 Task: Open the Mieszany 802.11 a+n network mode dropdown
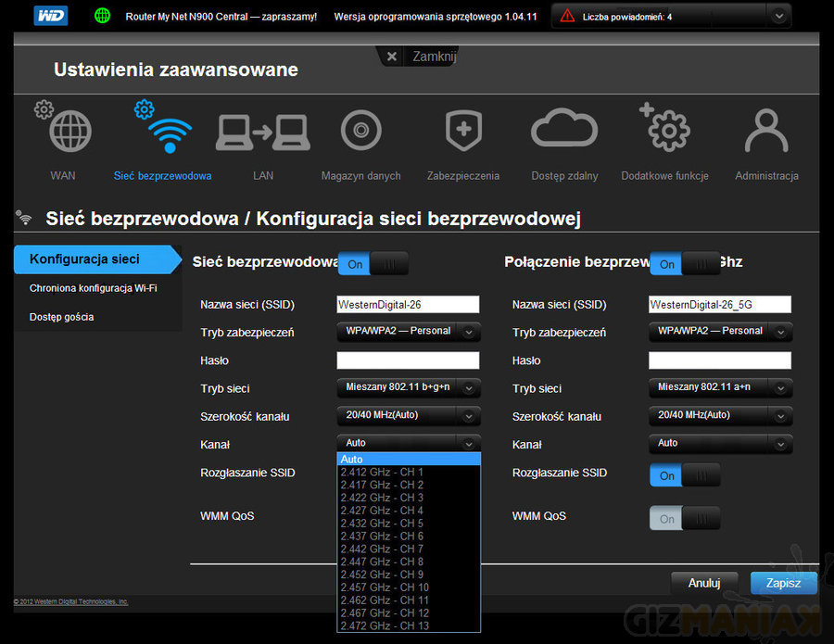click(x=720, y=388)
